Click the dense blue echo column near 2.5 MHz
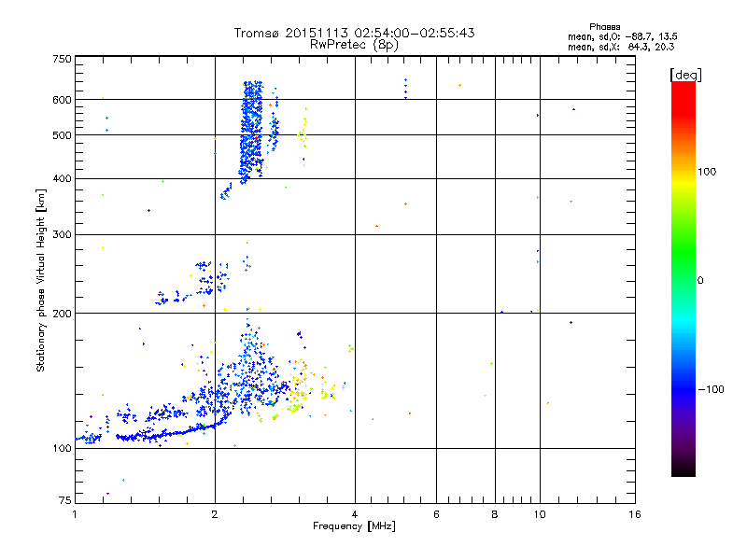The width and height of the screenshot is (747, 560). (251, 133)
